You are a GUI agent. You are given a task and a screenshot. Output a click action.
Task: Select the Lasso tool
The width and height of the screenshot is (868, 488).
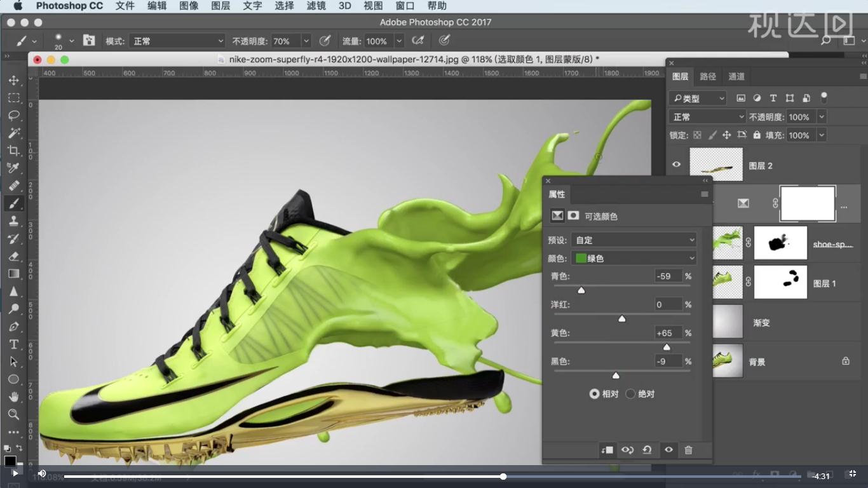(x=13, y=116)
